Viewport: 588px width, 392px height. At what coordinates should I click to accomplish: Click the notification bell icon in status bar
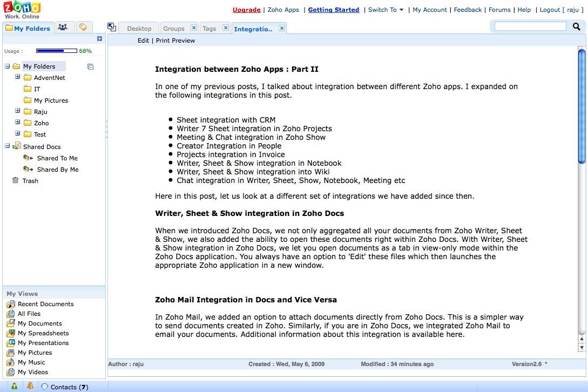30,386
